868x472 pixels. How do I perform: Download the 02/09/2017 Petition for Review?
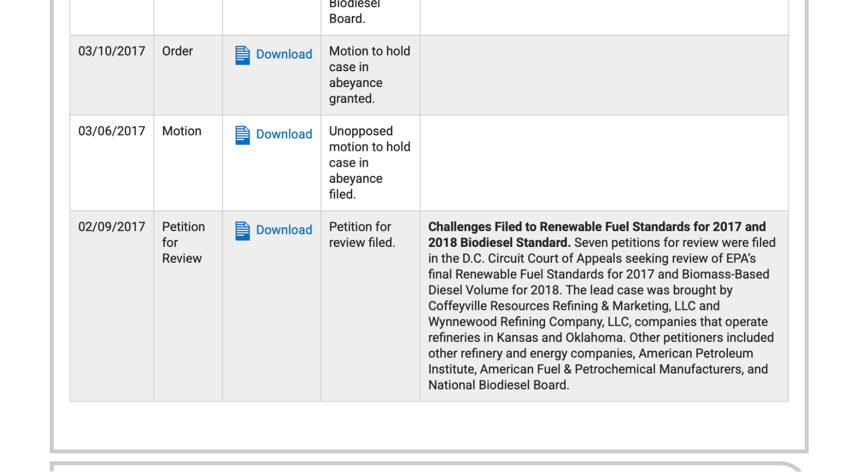284,230
